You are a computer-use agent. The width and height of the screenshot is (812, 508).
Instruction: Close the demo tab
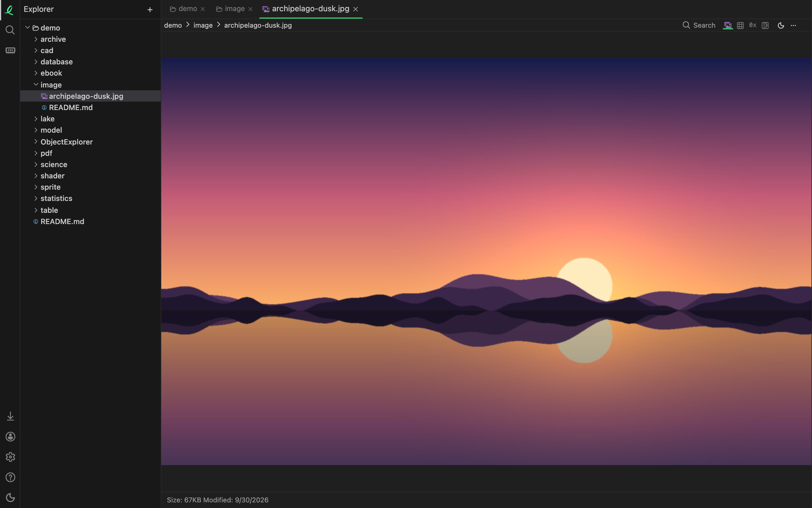click(x=203, y=9)
